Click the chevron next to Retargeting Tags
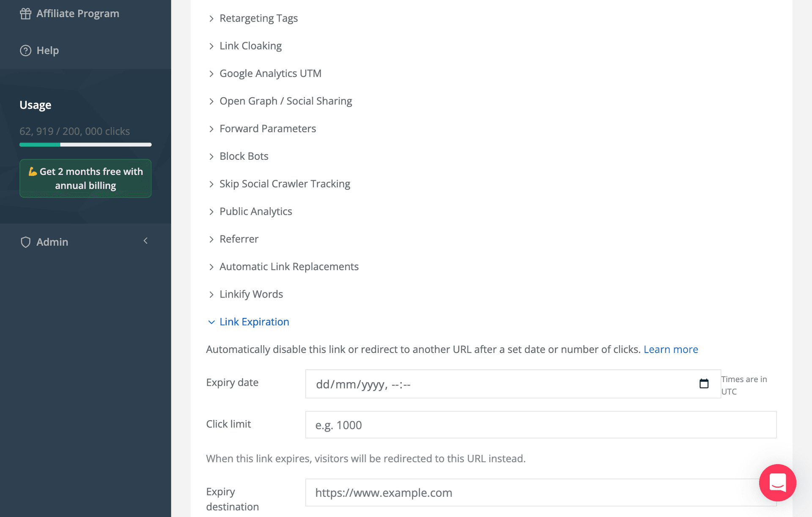This screenshot has width=812, height=517. click(x=211, y=18)
